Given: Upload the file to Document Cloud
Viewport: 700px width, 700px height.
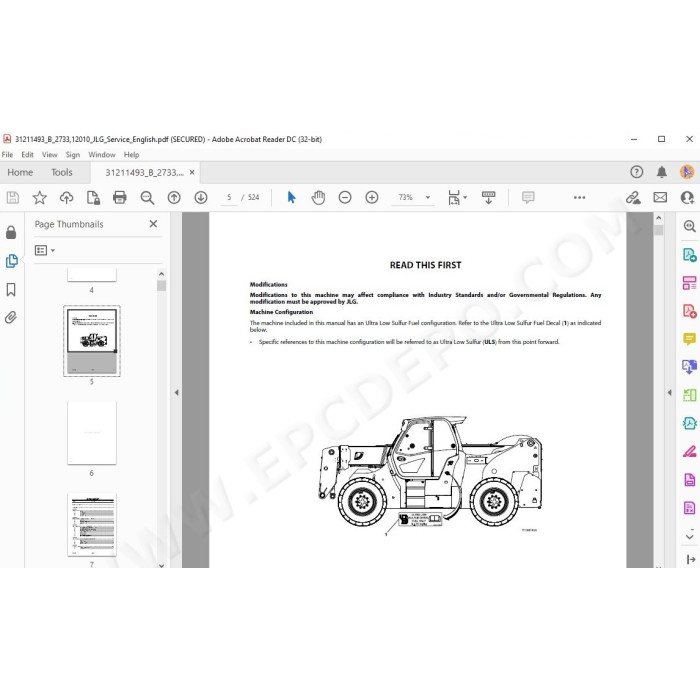Looking at the screenshot, I should (x=67, y=197).
